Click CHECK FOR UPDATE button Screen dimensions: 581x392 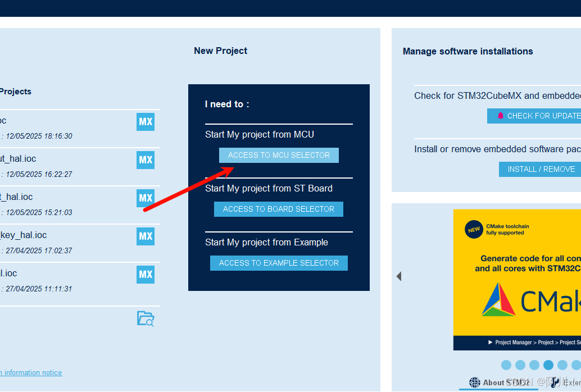pyautogui.click(x=534, y=116)
